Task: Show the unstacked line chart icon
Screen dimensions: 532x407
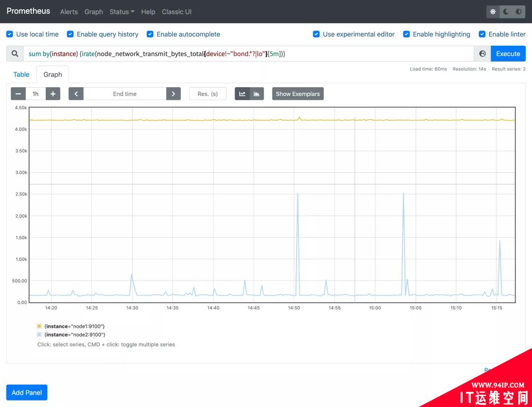Action: (242, 94)
